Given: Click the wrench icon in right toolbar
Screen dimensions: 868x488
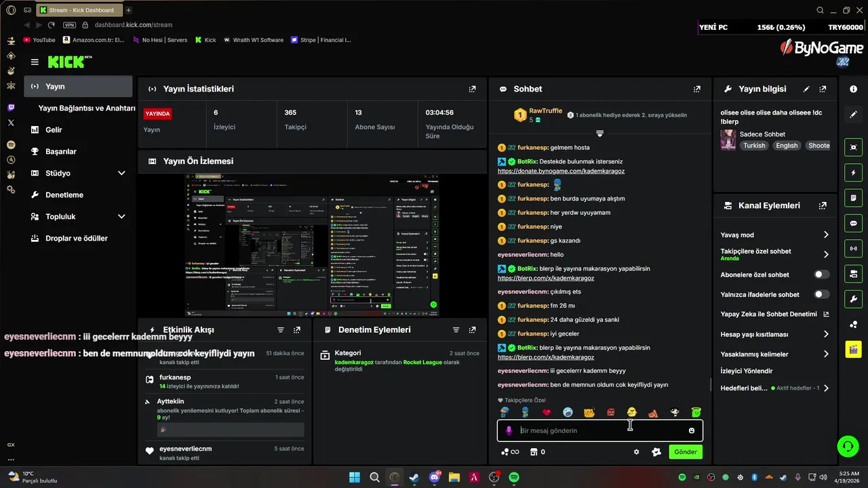Looking at the screenshot, I should click(853, 299).
